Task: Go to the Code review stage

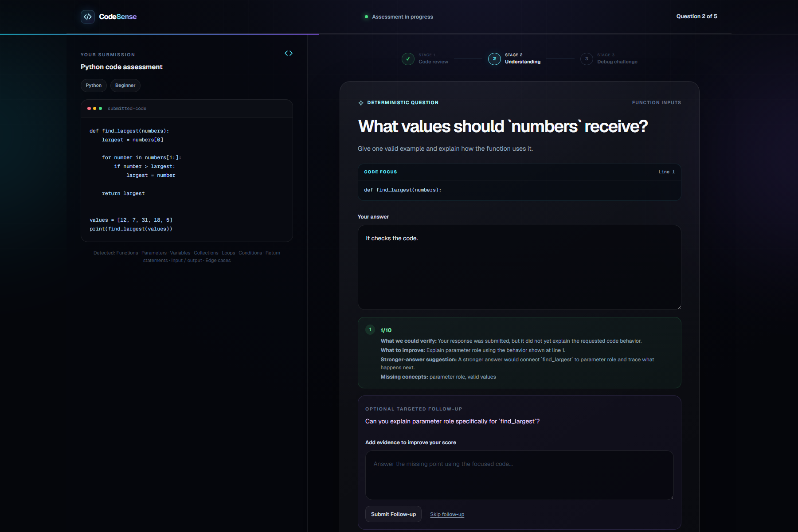Action: [433, 62]
